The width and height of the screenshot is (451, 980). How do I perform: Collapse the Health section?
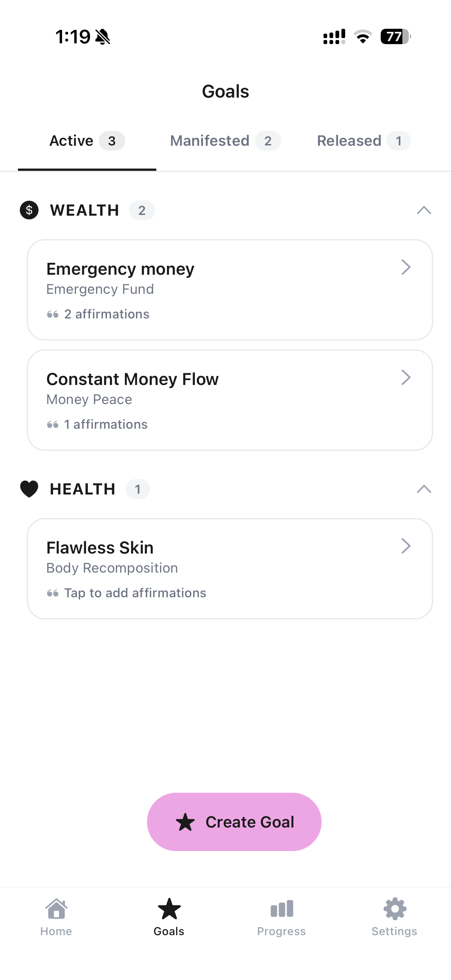[x=424, y=489]
